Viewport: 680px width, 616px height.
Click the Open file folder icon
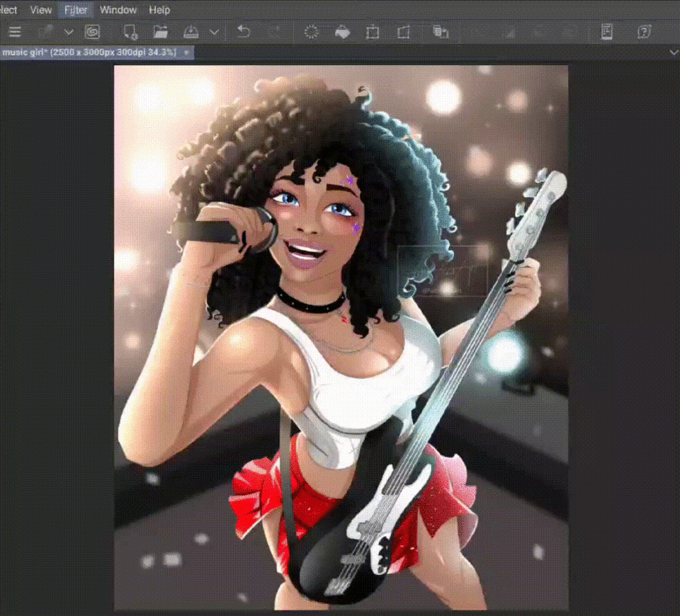[161, 32]
